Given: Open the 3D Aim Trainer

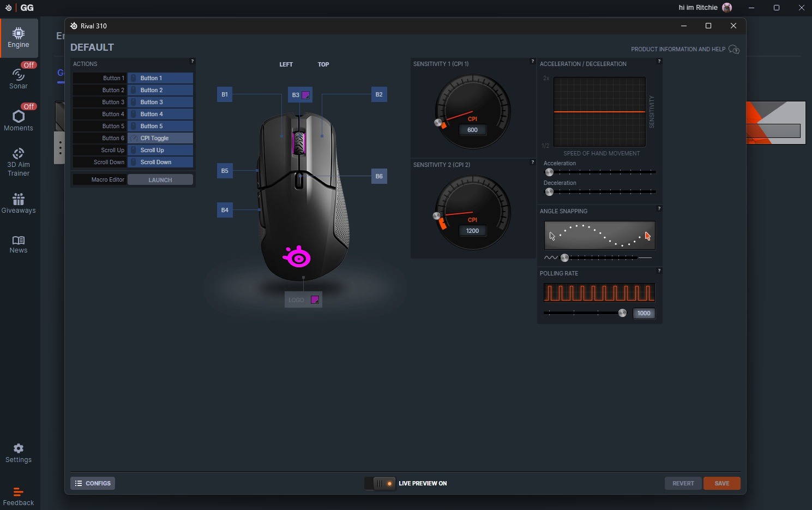Looking at the screenshot, I should (19, 162).
